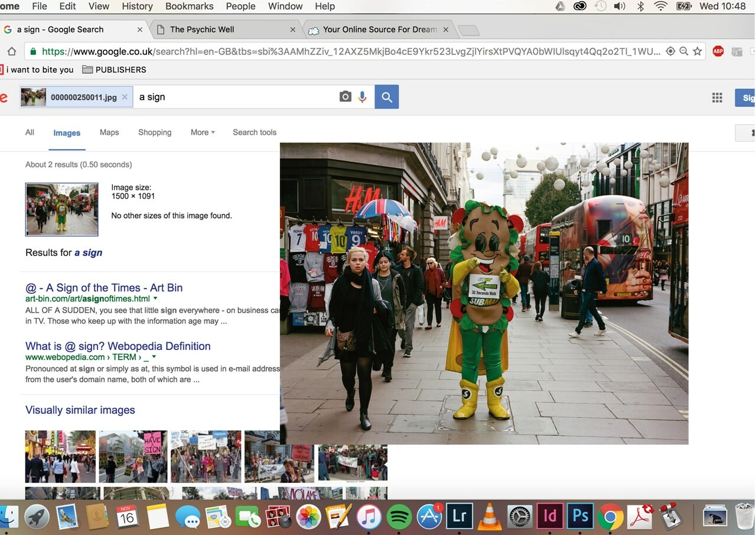756x535 pixels.
Task: Click the Google Drive menu bar icon
Action: coord(561,7)
